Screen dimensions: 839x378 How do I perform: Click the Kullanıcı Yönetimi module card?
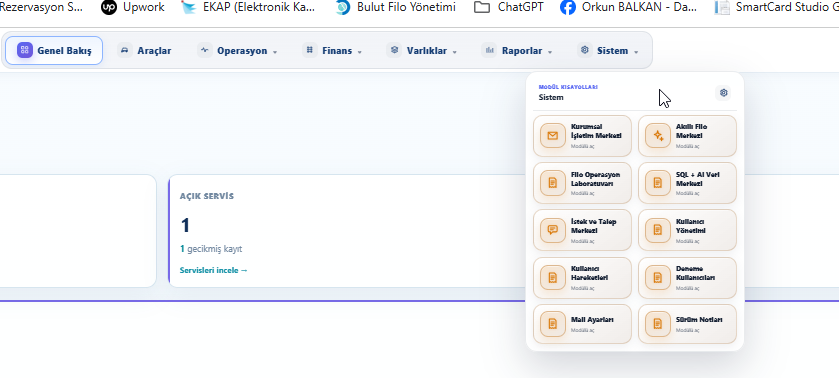(687, 230)
